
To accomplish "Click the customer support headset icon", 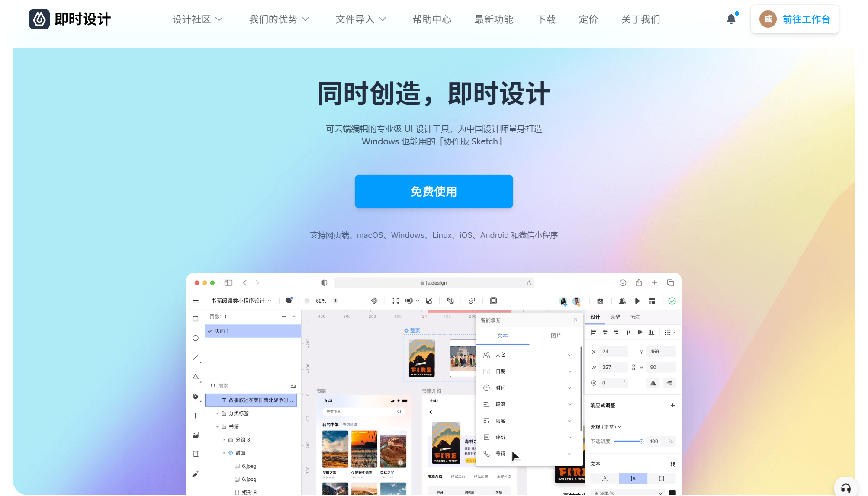I will point(845,488).
